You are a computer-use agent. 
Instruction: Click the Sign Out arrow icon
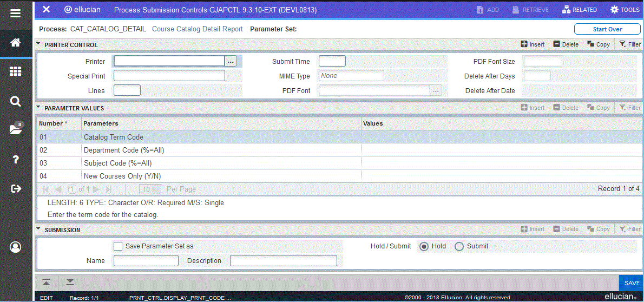pos(16,188)
